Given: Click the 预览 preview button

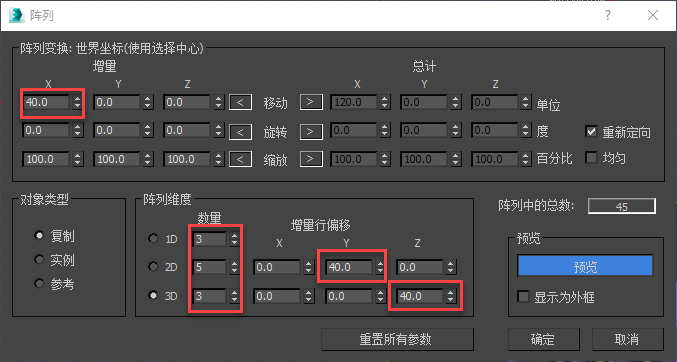Looking at the screenshot, I should pyautogui.click(x=585, y=266).
